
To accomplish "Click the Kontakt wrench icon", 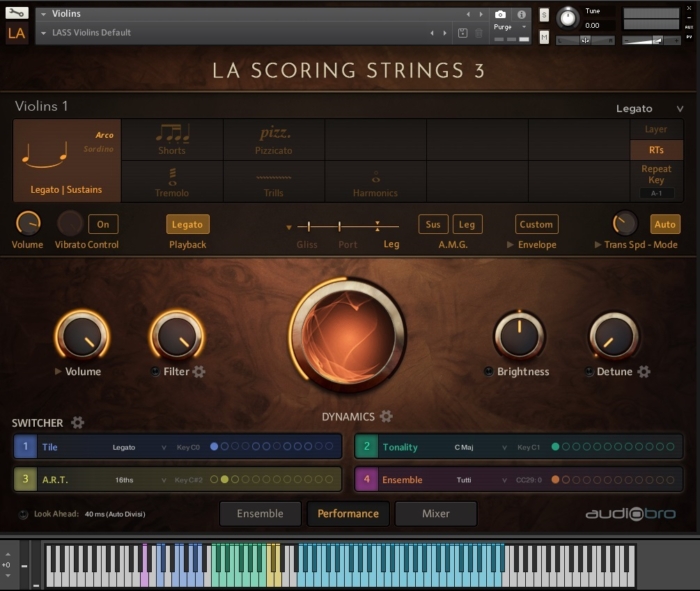I will 17,13.
